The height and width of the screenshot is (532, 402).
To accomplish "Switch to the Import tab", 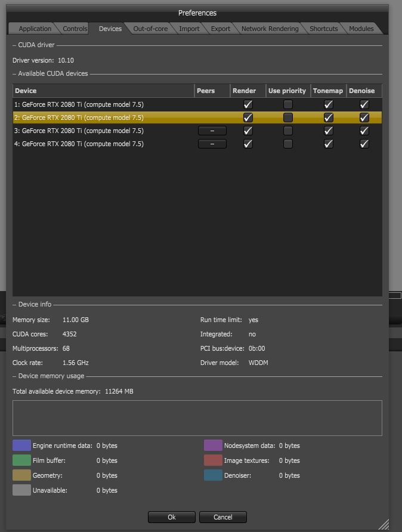I will tap(189, 29).
